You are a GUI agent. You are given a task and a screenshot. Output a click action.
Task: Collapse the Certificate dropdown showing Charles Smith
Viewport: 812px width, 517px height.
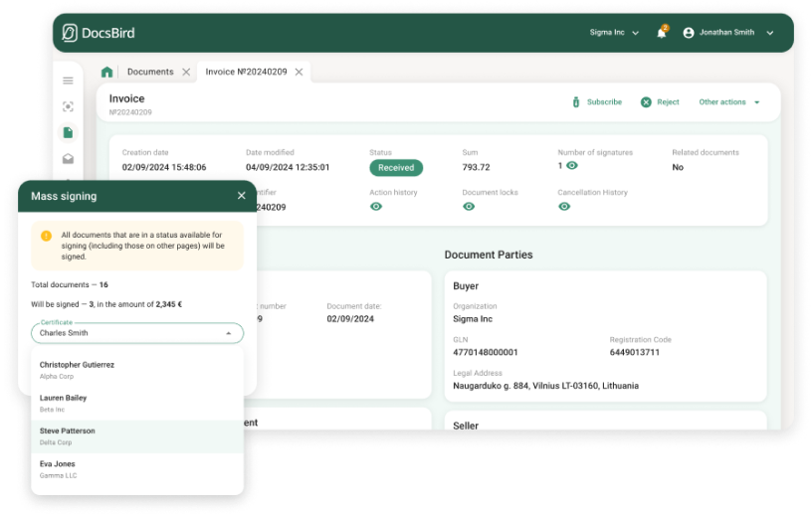tap(228, 333)
